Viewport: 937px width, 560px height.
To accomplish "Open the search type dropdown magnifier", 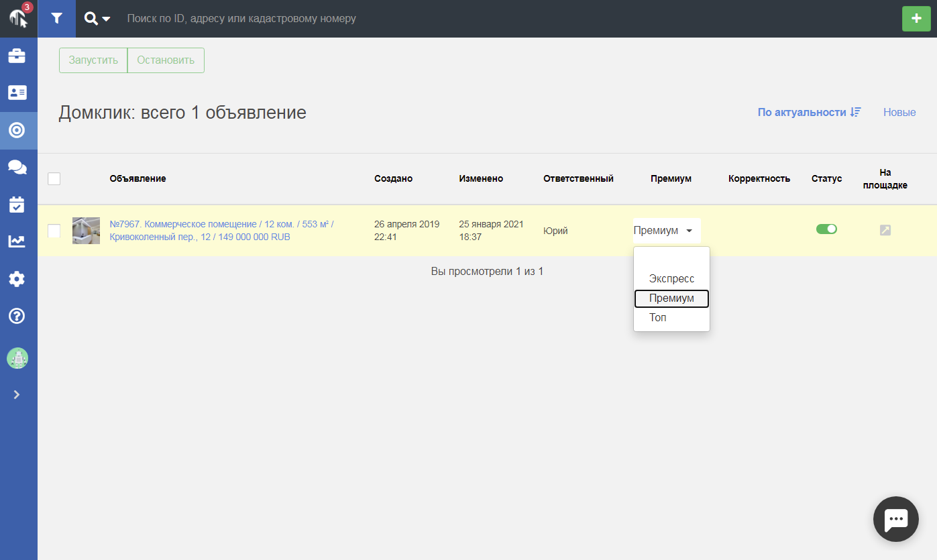I will pos(97,19).
